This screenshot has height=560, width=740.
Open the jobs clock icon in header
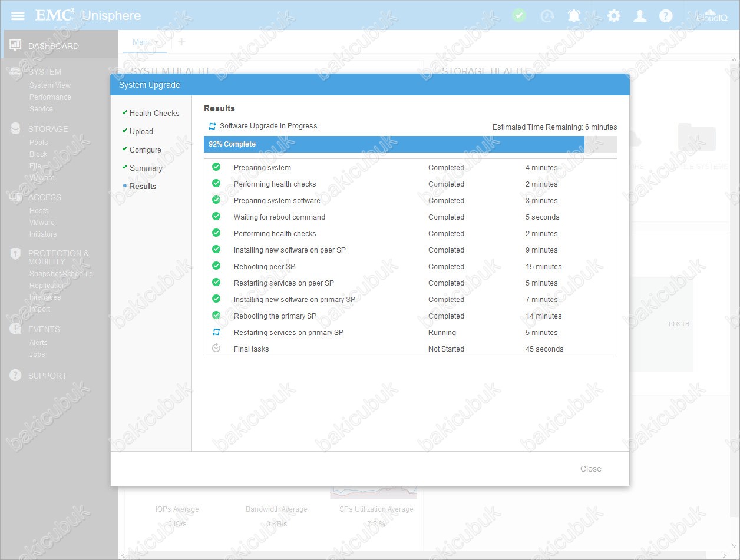pyautogui.click(x=547, y=16)
